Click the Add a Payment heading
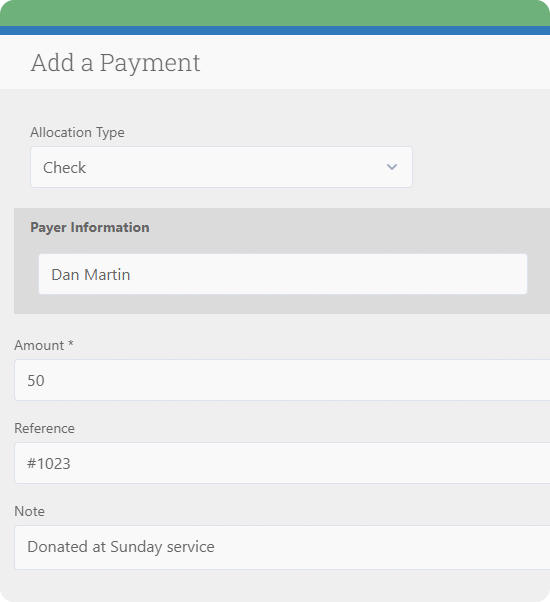550x602 pixels. coord(116,62)
